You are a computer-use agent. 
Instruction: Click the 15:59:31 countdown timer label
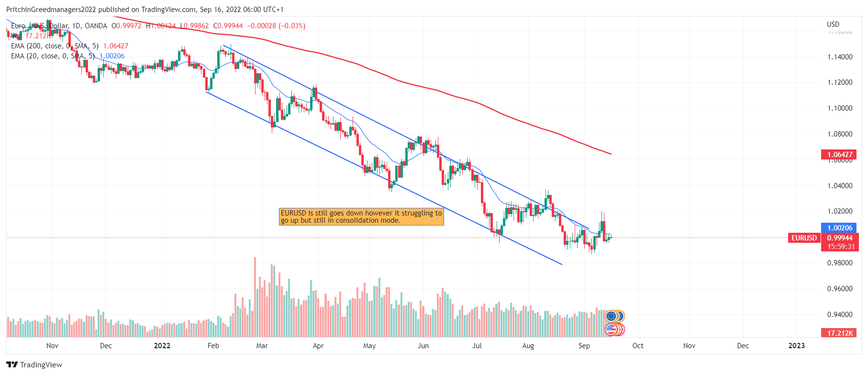[x=840, y=247]
